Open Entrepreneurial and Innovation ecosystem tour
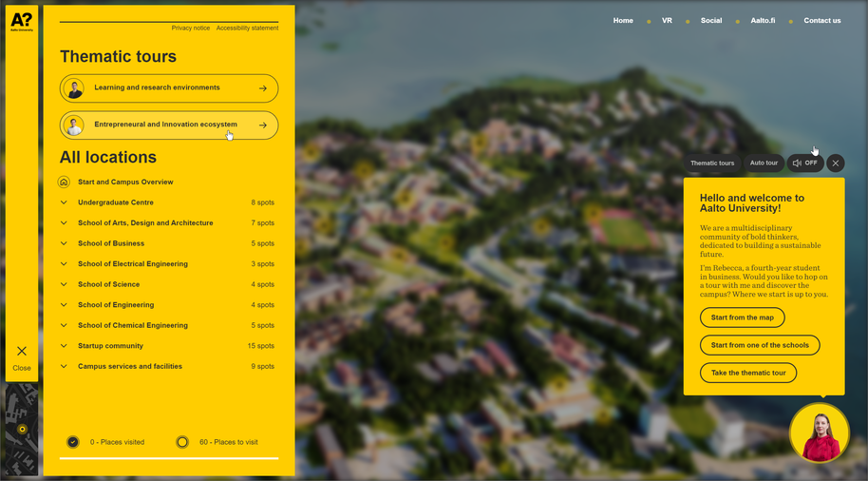868x481 pixels. [168, 125]
